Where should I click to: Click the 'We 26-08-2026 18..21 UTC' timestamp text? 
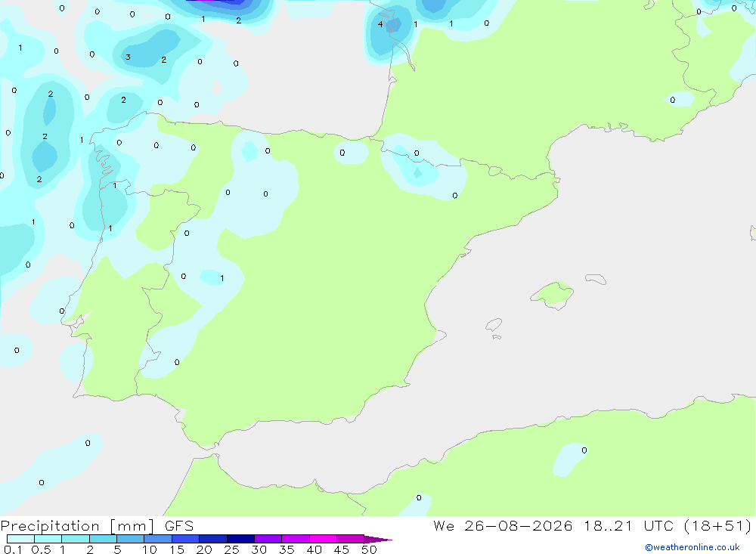tap(553, 525)
